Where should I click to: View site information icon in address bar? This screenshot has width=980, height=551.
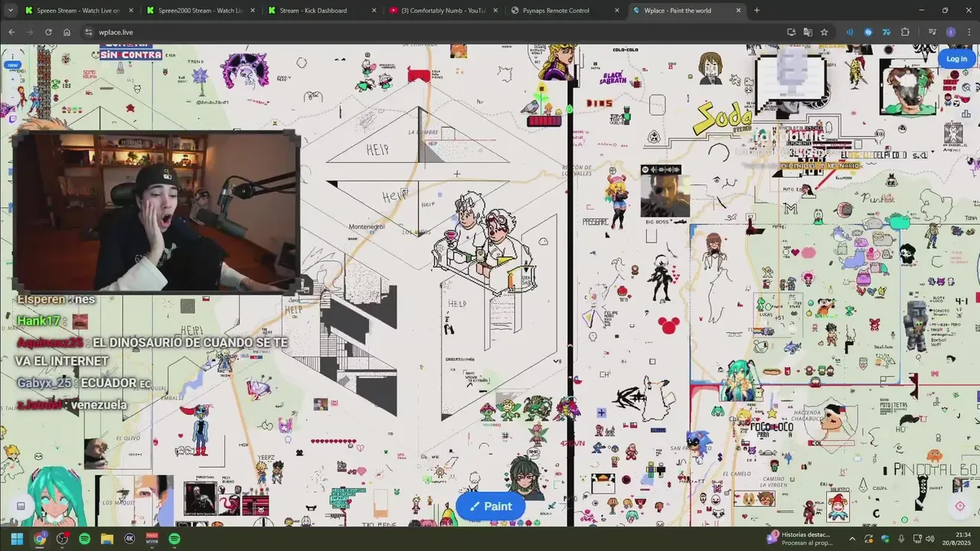coord(89,32)
